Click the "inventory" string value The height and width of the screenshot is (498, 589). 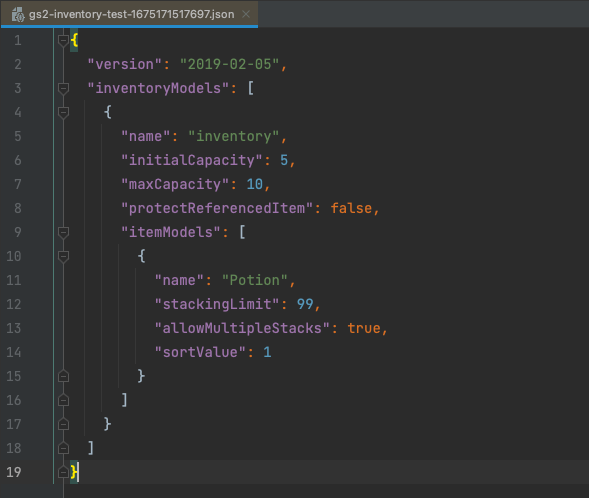click(233, 136)
